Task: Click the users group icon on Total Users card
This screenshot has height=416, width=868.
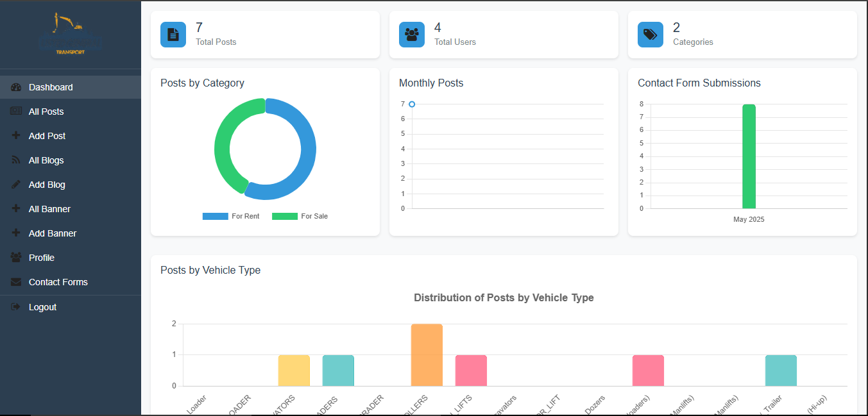Action: [x=412, y=35]
